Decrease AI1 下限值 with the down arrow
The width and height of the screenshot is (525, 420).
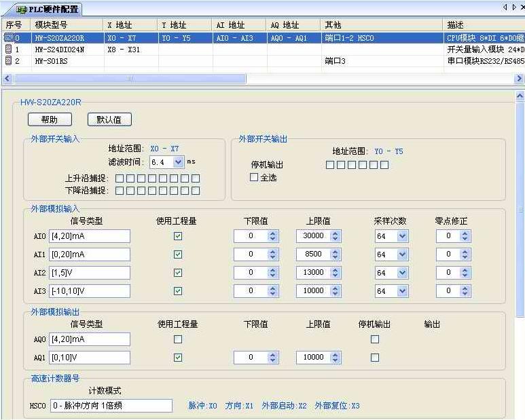coord(272,257)
